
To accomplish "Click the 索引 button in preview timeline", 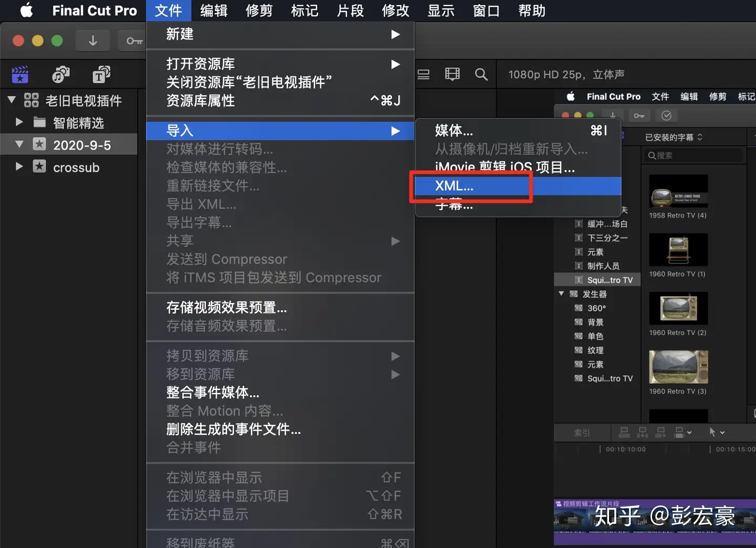I will coord(582,433).
